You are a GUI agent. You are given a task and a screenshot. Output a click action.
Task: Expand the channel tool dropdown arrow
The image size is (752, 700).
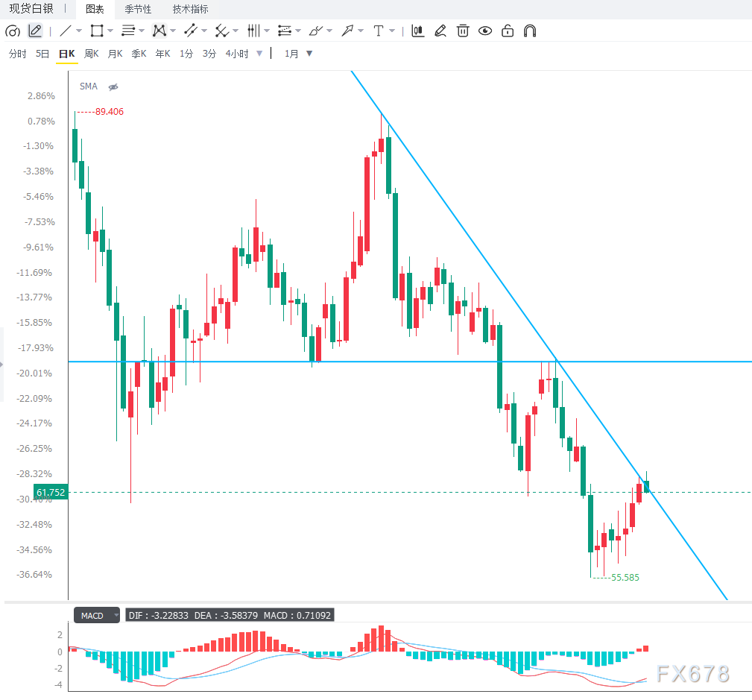click(204, 31)
